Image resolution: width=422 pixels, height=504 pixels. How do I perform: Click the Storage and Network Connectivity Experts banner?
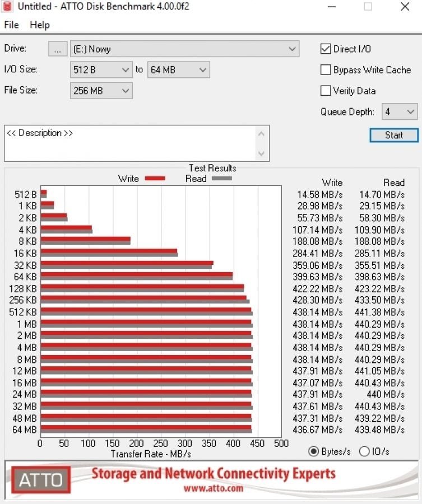click(214, 474)
